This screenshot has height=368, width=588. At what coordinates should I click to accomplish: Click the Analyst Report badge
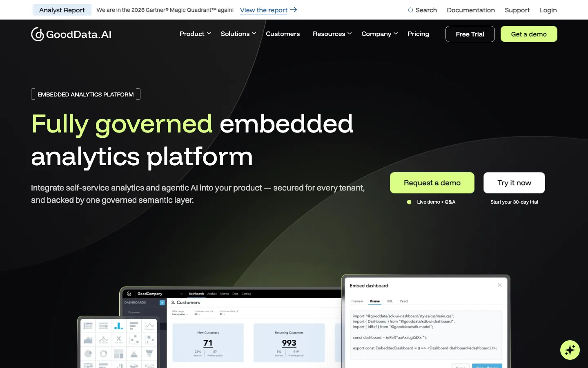click(62, 10)
